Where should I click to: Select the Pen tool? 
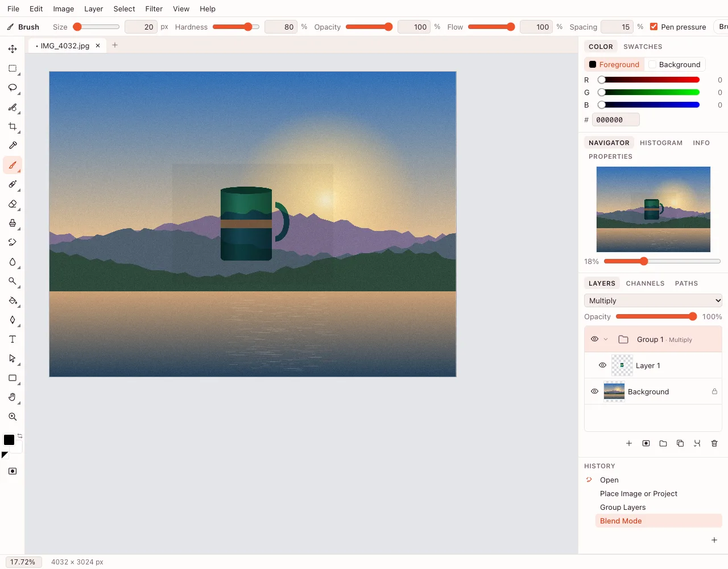tap(13, 320)
